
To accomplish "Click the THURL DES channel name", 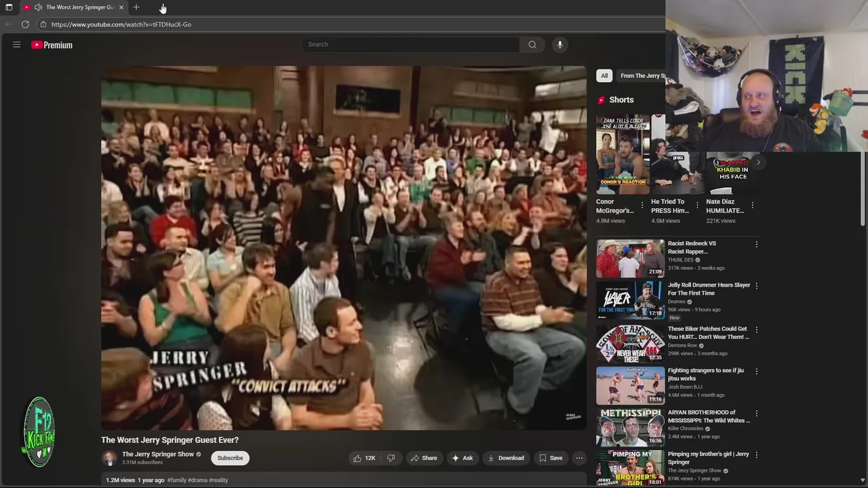I will [681, 260].
